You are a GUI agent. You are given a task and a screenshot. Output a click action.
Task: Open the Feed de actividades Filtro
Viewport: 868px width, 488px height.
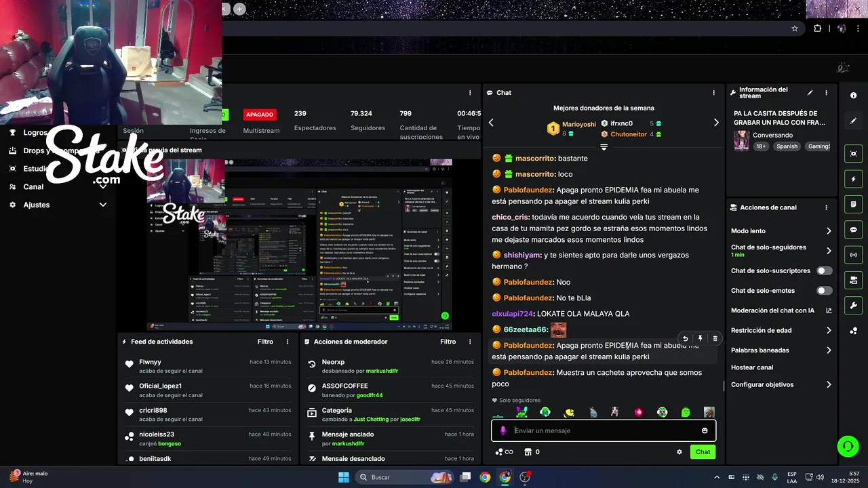click(265, 342)
